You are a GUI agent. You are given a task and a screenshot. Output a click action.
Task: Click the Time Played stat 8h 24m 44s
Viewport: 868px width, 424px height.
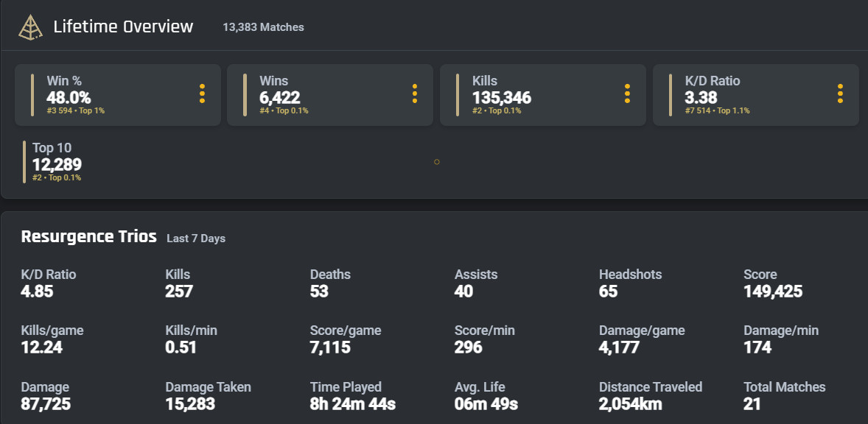click(x=353, y=395)
